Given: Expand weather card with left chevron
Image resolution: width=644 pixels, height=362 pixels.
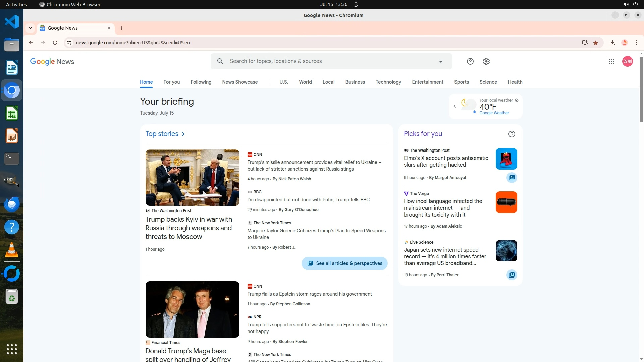Looking at the screenshot, I should click(455, 106).
